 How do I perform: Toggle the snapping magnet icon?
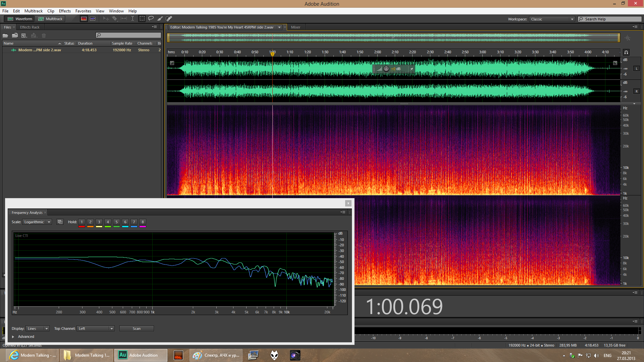(x=626, y=52)
